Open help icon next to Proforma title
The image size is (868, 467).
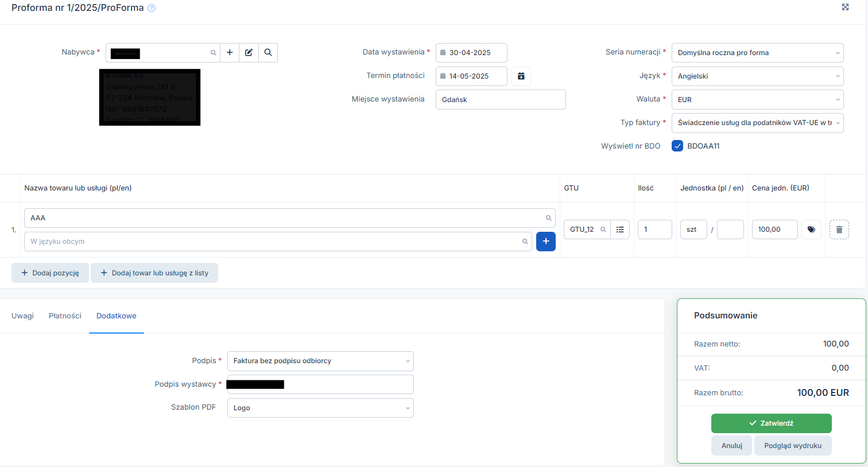click(x=152, y=9)
